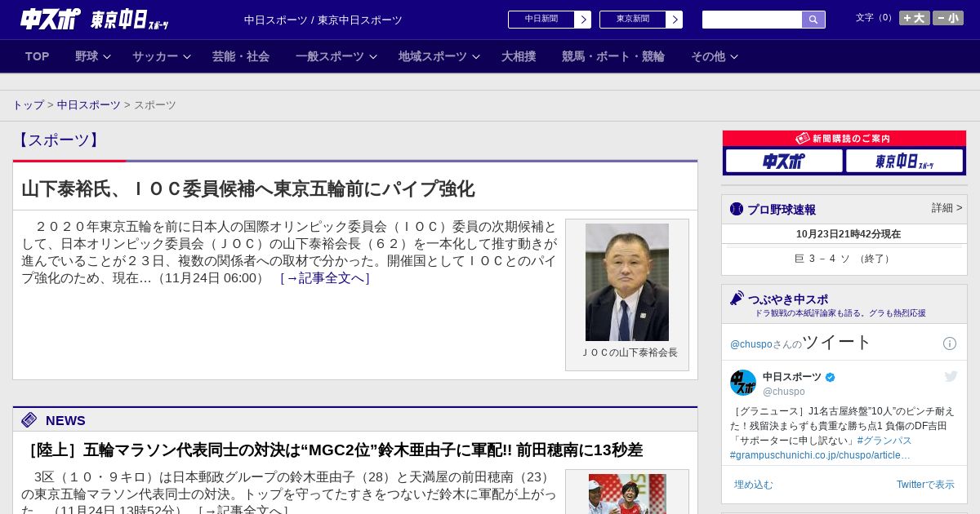The width and height of the screenshot is (980, 514).
Task: Open 芸能・社会 menu item
Action: tap(241, 56)
